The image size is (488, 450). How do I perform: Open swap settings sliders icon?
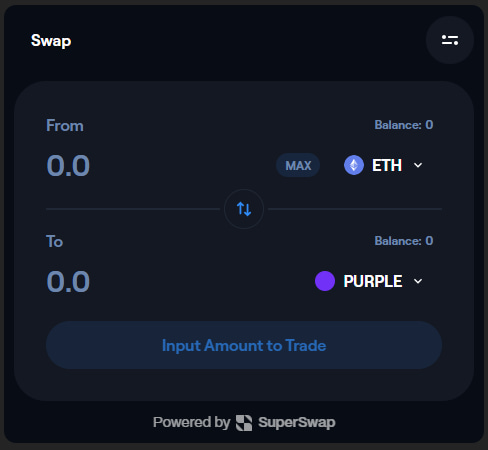point(450,40)
